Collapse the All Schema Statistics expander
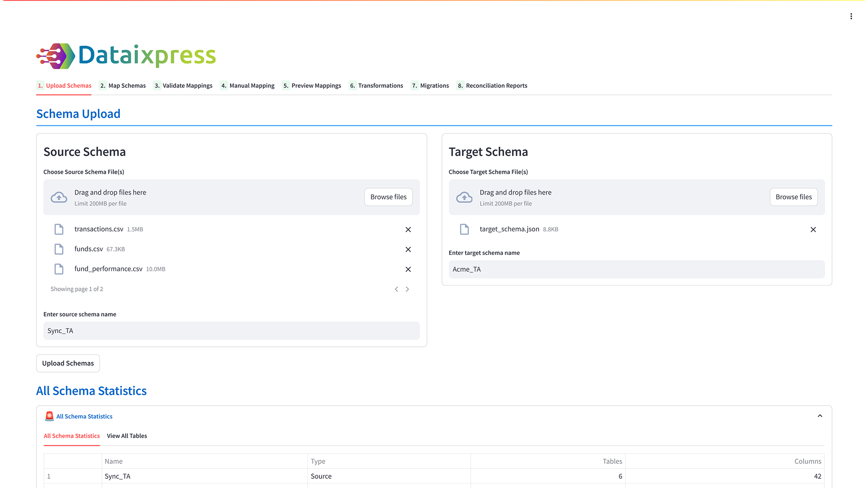The width and height of the screenshot is (868, 488). pos(820,416)
